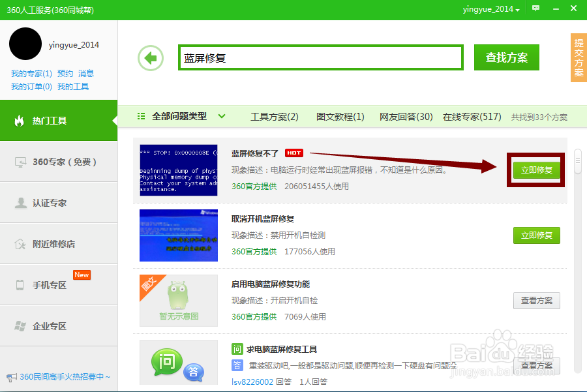Click the yingyue_2014 name beside the avatar
Viewport: 587px width, 392px height.
pyautogui.click(x=74, y=45)
